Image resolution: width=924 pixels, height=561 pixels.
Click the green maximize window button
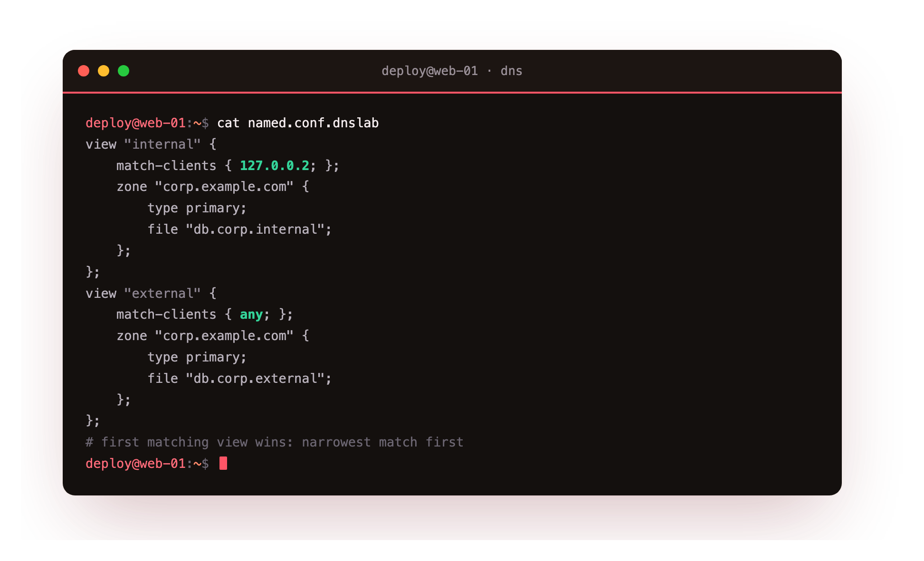pyautogui.click(x=124, y=71)
